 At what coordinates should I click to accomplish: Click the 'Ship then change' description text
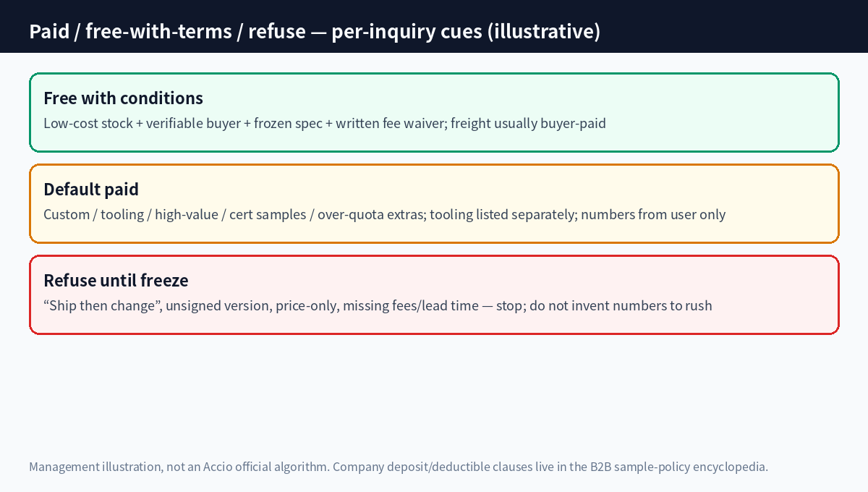378,305
